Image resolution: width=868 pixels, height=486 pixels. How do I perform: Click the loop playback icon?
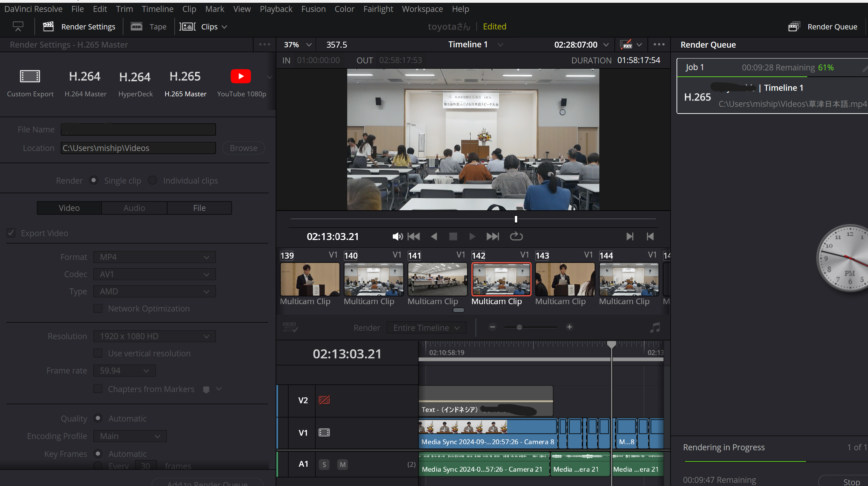click(516, 237)
